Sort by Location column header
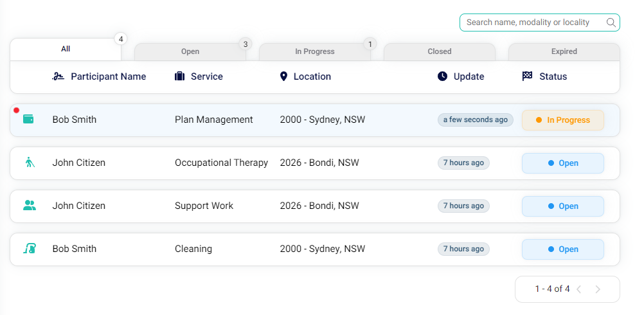Screen dimensions: 644x315 pyautogui.click(x=312, y=76)
